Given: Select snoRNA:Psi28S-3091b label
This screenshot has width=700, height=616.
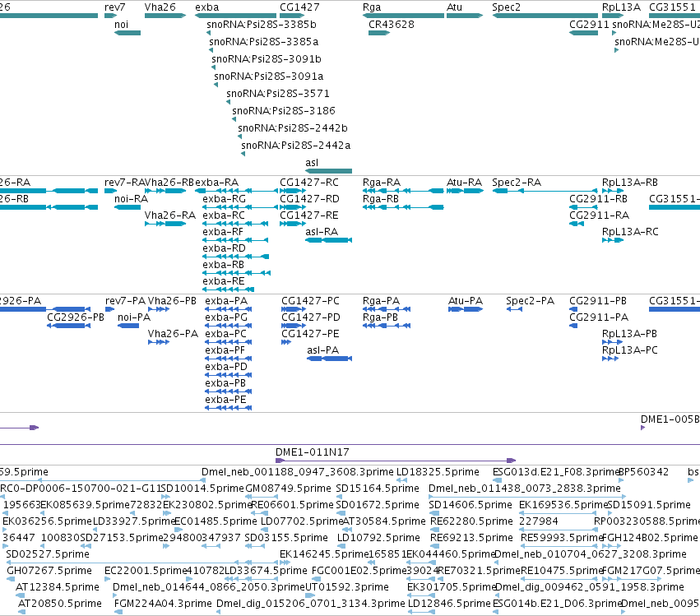Looking at the screenshot, I should click(x=266, y=59).
